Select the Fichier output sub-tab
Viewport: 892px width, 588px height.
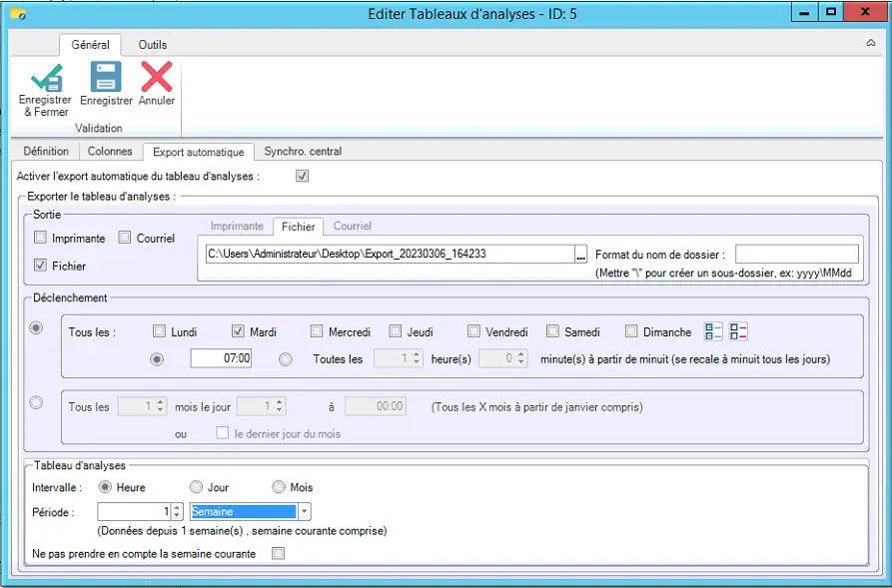[x=298, y=227]
